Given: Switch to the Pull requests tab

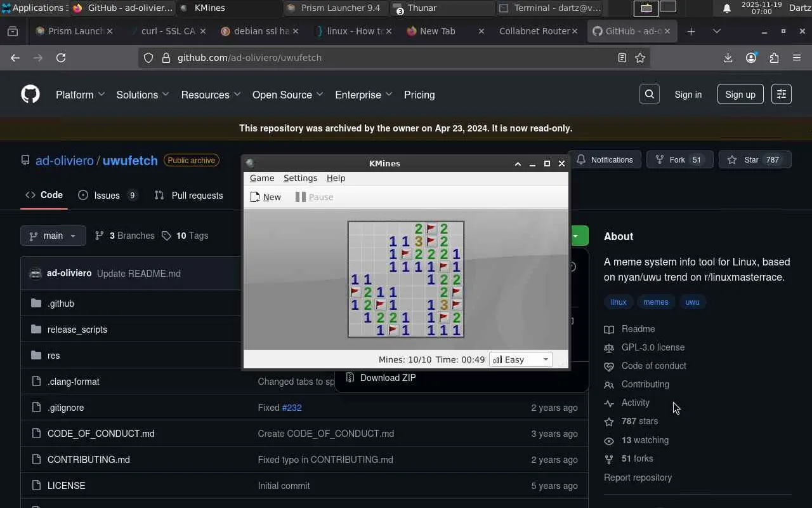Looking at the screenshot, I should tap(189, 196).
